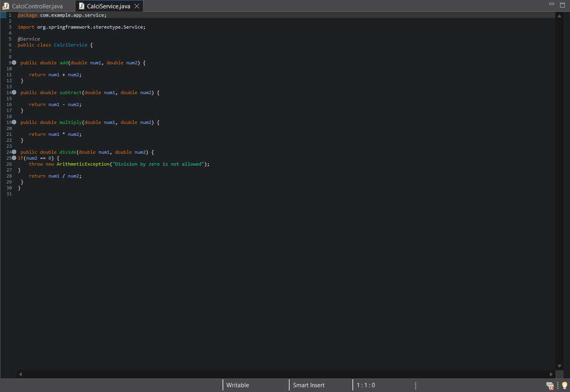
Task: Click the @Service annotation
Action: point(29,39)
